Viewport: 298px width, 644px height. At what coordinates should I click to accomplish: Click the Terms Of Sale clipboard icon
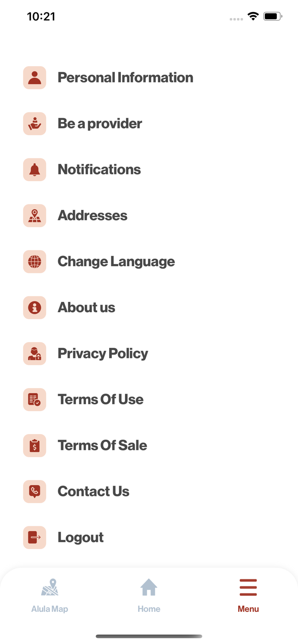coord(34,445)
